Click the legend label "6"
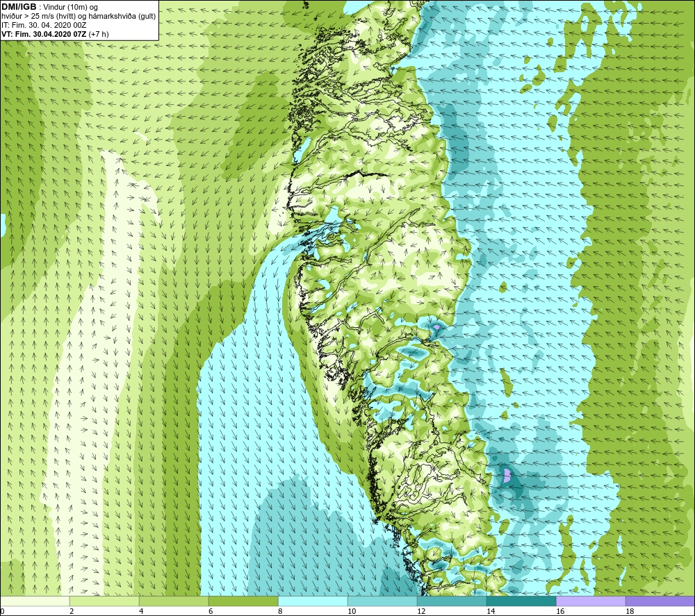The width and height of the screenshot is (695, 616). coord(211,611)
